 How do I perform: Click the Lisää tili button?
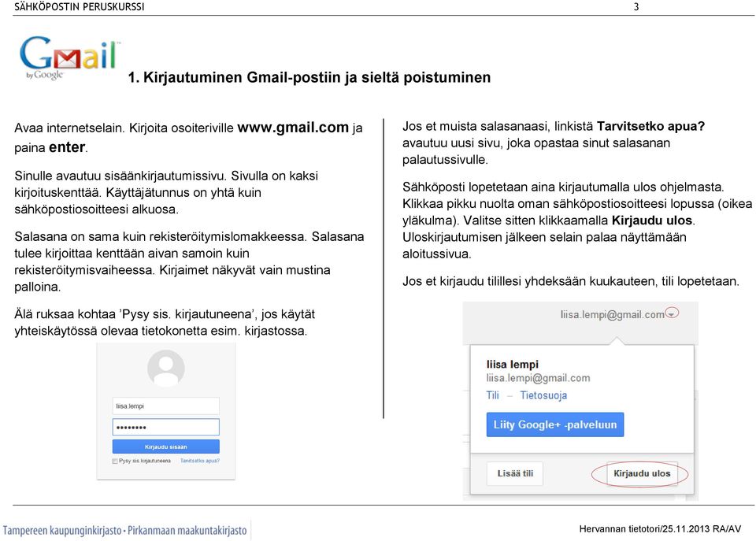click(x=515, y=473)
